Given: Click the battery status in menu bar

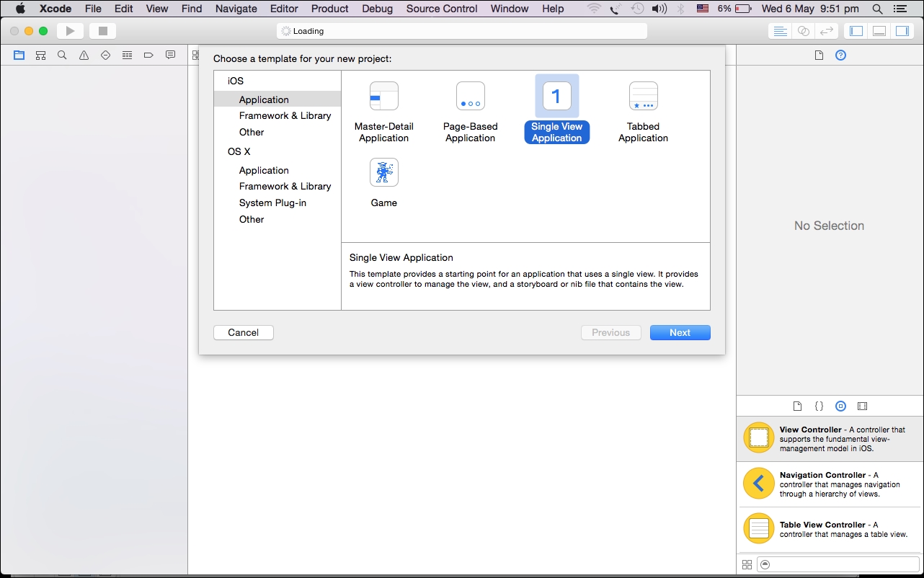Looking at the screenshot, I should coord(745,9).
